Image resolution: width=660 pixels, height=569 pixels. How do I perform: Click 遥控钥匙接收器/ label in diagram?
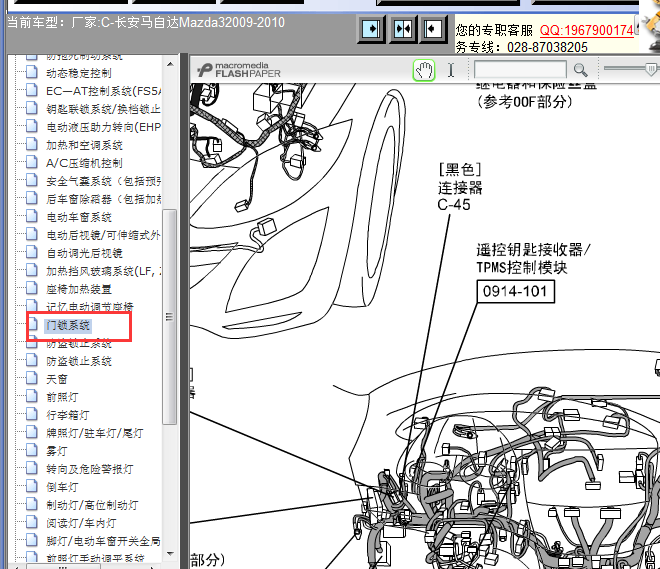[x=534, y=250]
